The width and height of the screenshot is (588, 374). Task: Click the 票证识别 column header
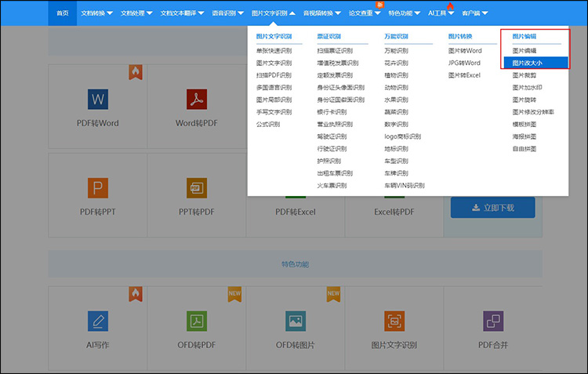[x=328, y=36]
